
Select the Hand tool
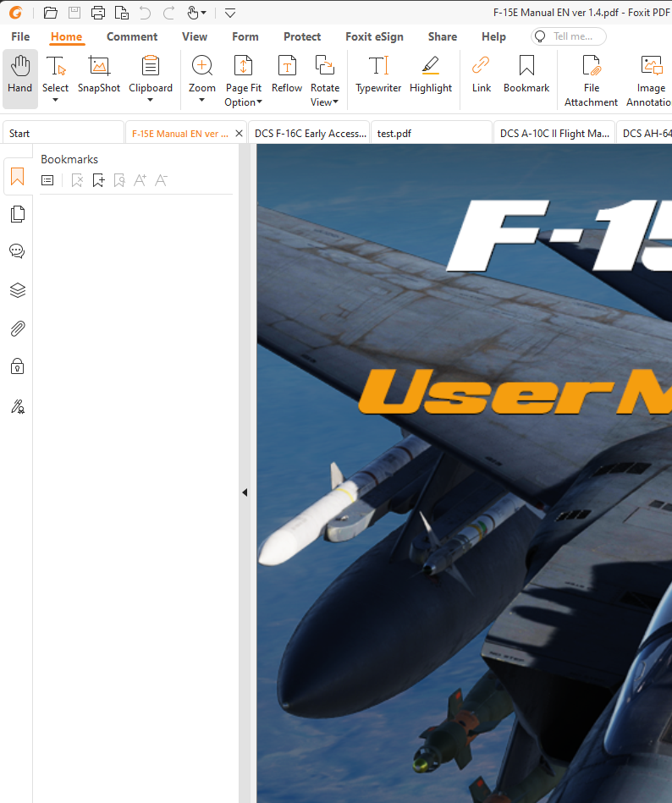coord(20,79)
